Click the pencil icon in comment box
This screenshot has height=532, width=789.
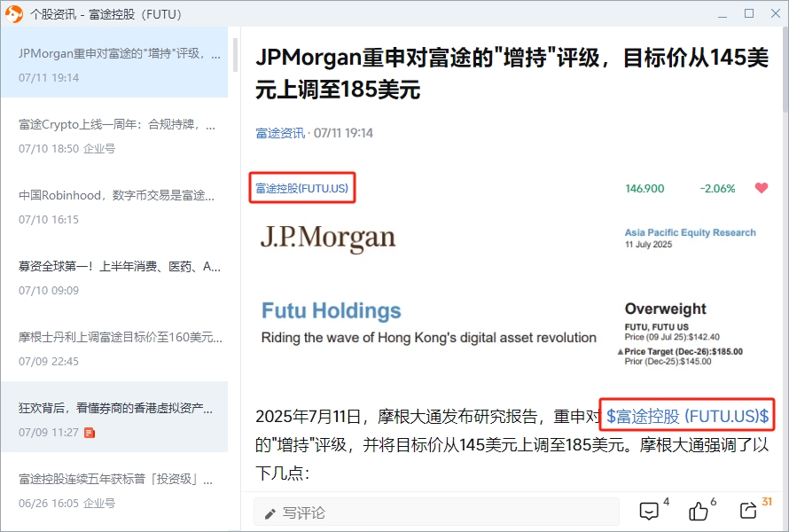click(270, 513)
